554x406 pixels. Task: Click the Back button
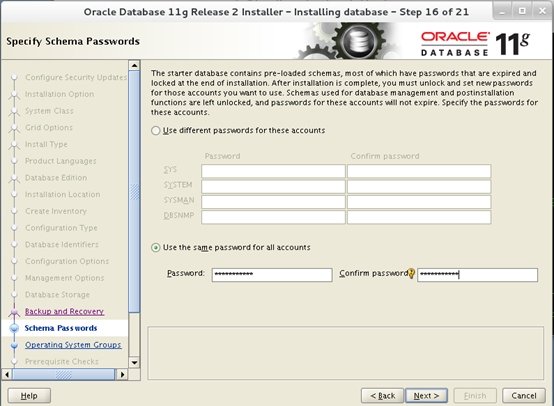pos(383,396)
